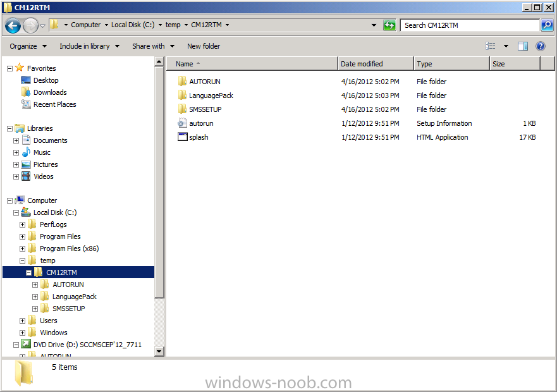Click the Pictures library icon
The image size is (557, 392).
[26, 164]
